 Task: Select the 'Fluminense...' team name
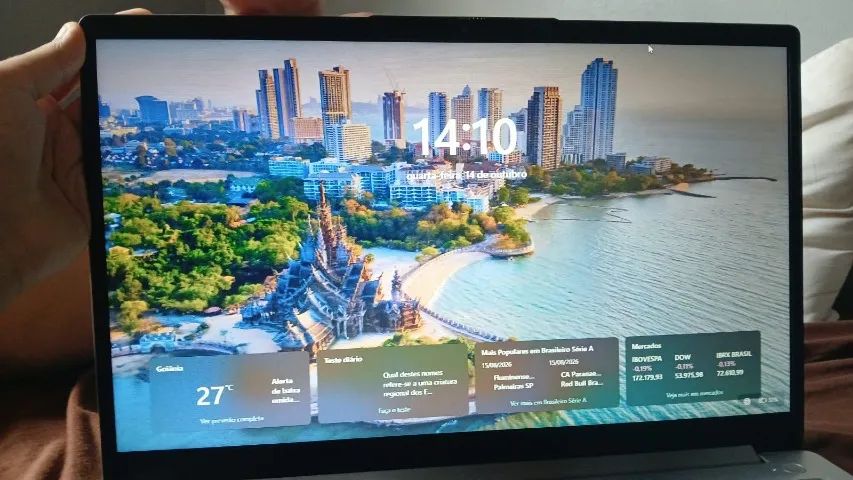pos(514,377)
